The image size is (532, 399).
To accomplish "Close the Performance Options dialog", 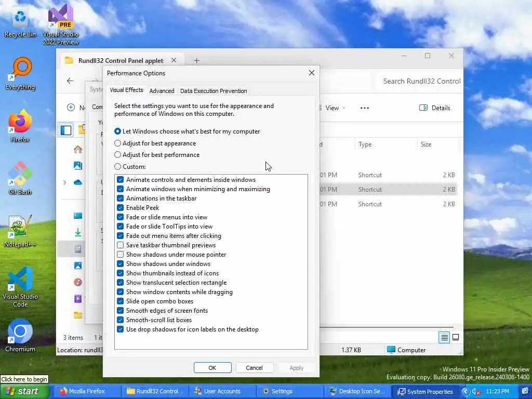I will point(312,73).
